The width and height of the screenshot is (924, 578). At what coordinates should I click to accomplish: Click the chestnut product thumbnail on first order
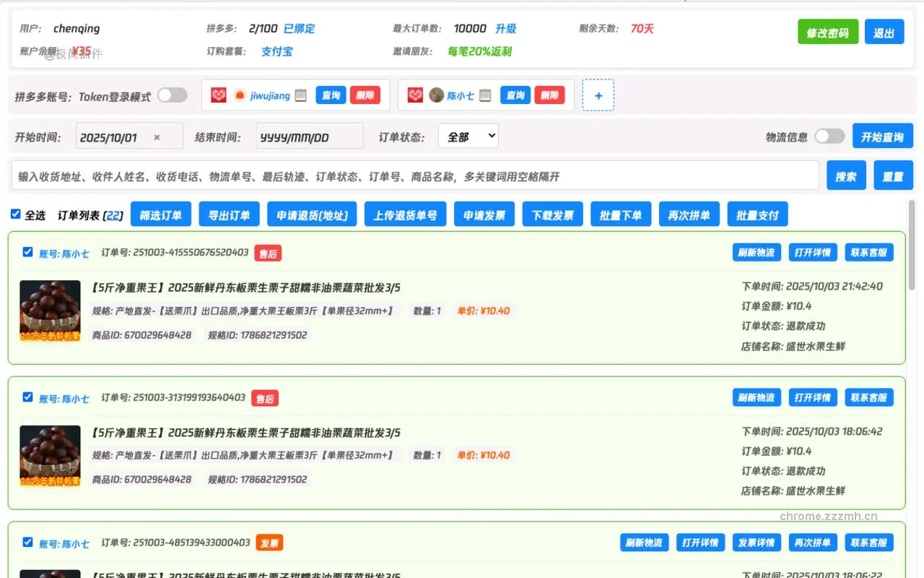click(x=49, y=311)
